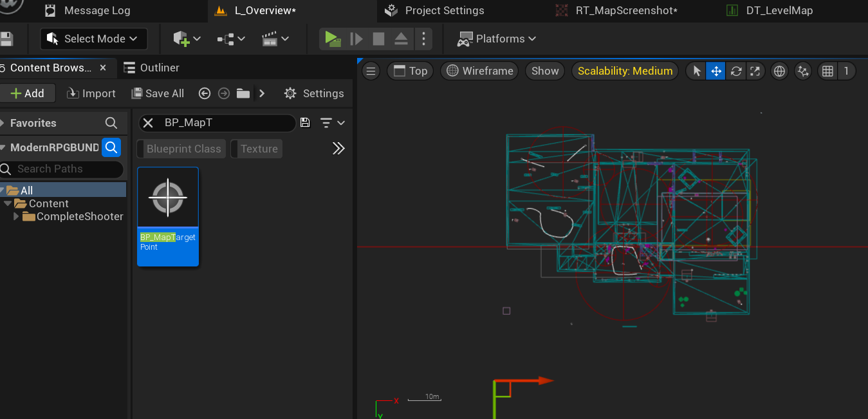Click the viewport select objects arrow tool
The width and height of the screenshot is (868, 419).
coord(696,71)
